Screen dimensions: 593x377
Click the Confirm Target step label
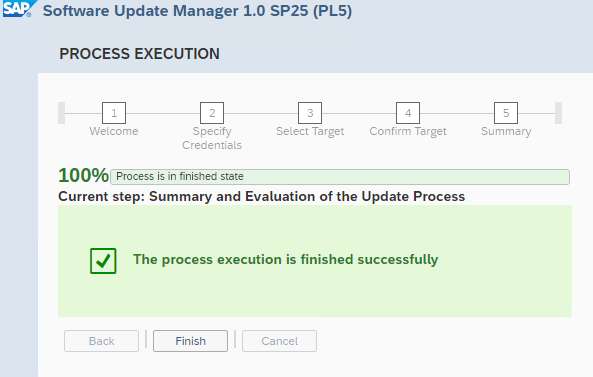(408, 132)
